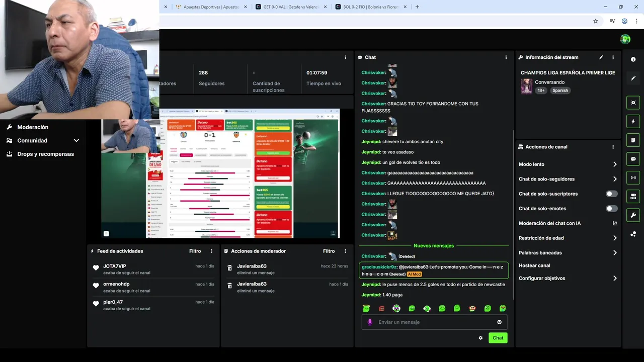Click the three-dots cluster icon in sidebar
The width and height of the screenshot is (644, 362).
pos(633,234)
